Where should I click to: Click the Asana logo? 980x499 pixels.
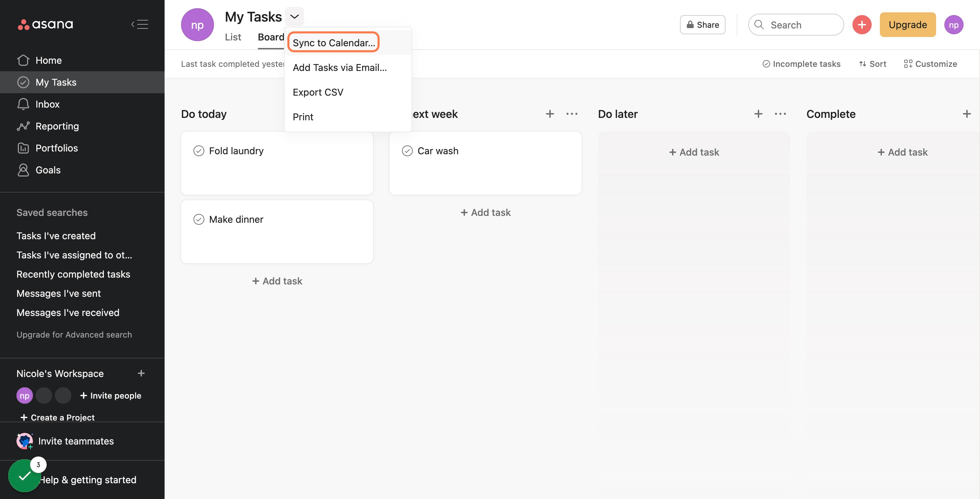coord(45,24)
